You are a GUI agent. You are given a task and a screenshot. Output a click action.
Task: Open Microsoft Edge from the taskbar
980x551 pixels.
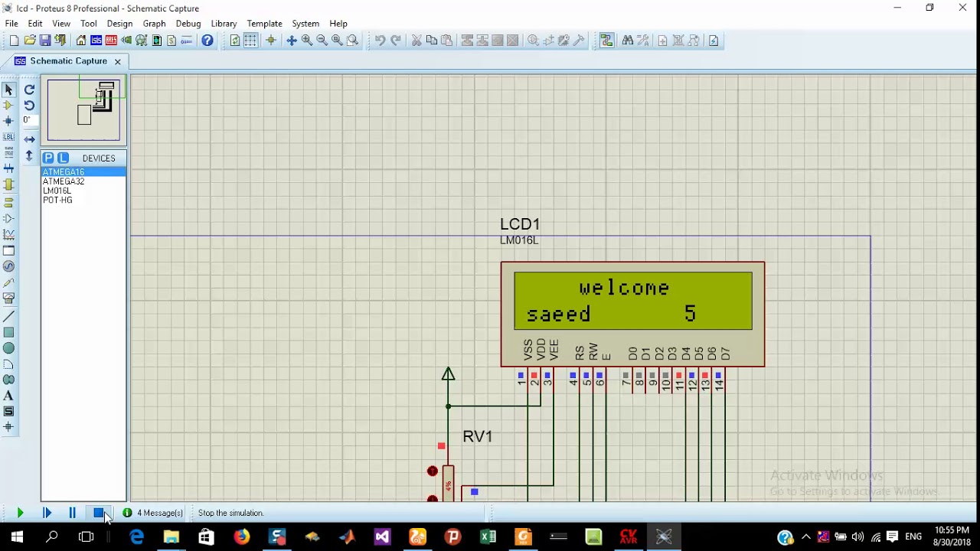click(136, 537)
